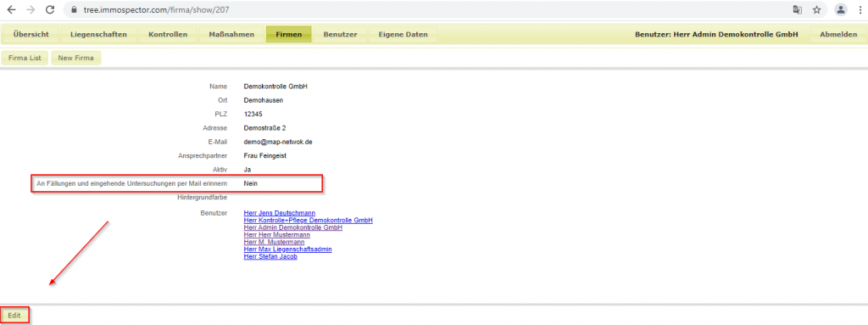Click the Ort value Demohausen
868x325 pixels.
click(x=263, y=100)
